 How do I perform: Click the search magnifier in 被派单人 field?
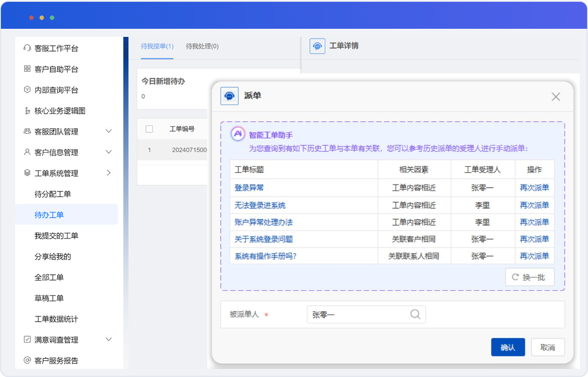point(415,314)
